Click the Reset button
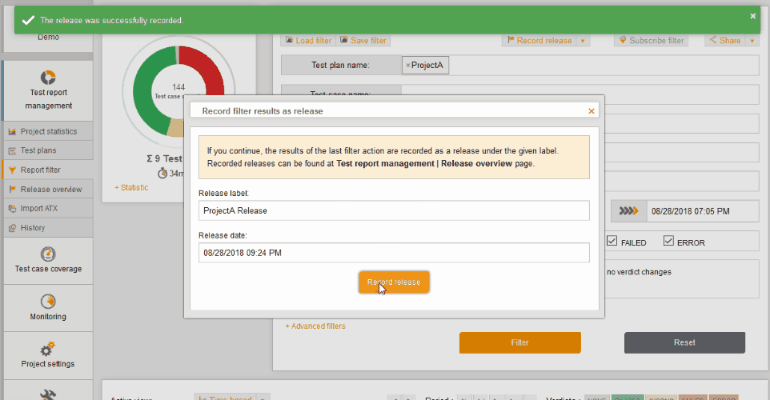The image size is (770, 400). tap(684, 343)
